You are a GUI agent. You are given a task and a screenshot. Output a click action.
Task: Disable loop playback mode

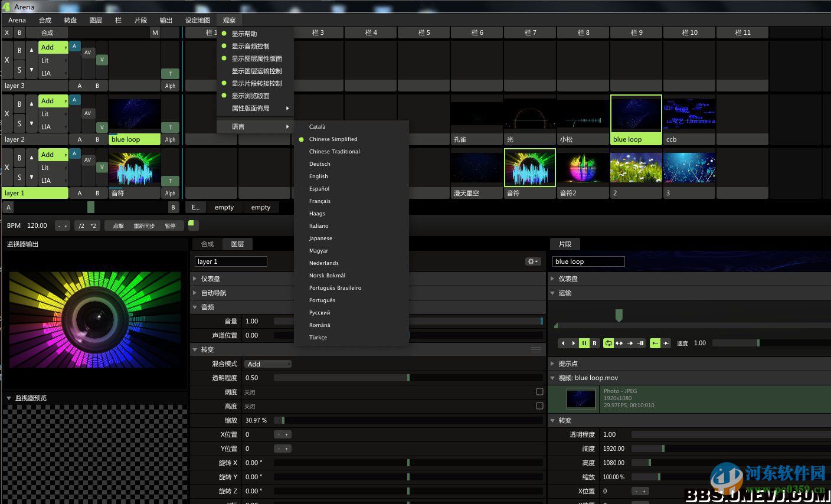pyautogui.click(x=608, y=343)
